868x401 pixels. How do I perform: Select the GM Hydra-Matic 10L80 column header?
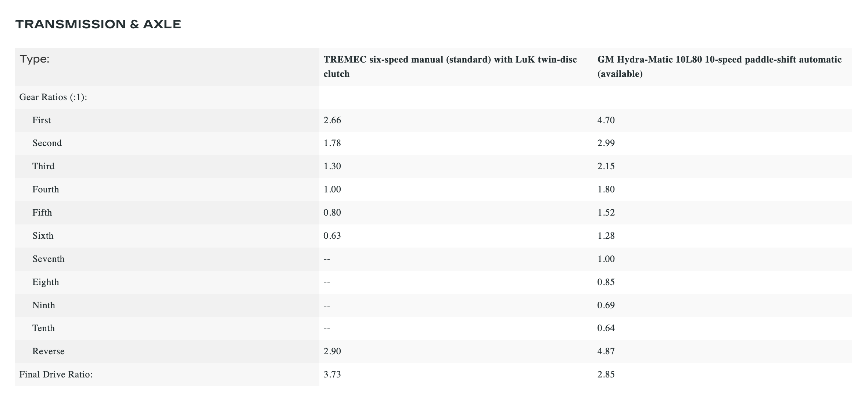(x=719, y=67)
